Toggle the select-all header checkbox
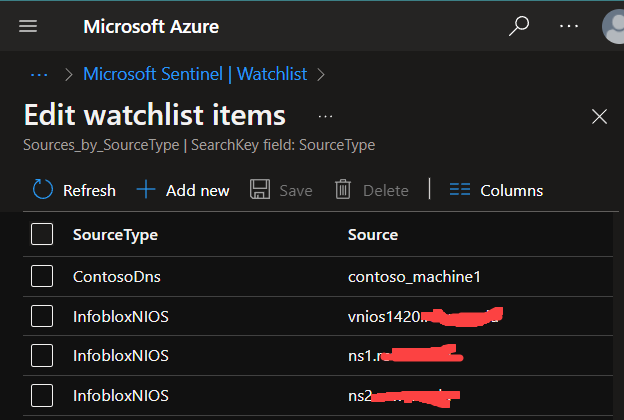The height and width of the screenshot is (420, 624). point(42,235)
